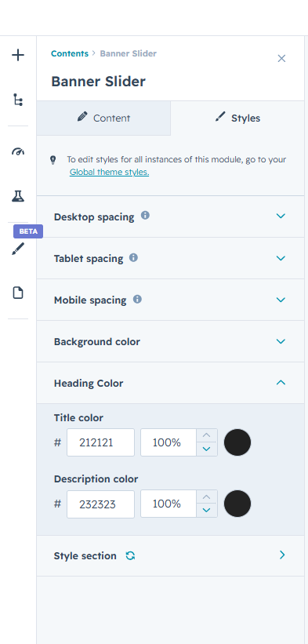Screen dimensions: 308x644
Task: Click the plus add module icon
Action: 18,55
